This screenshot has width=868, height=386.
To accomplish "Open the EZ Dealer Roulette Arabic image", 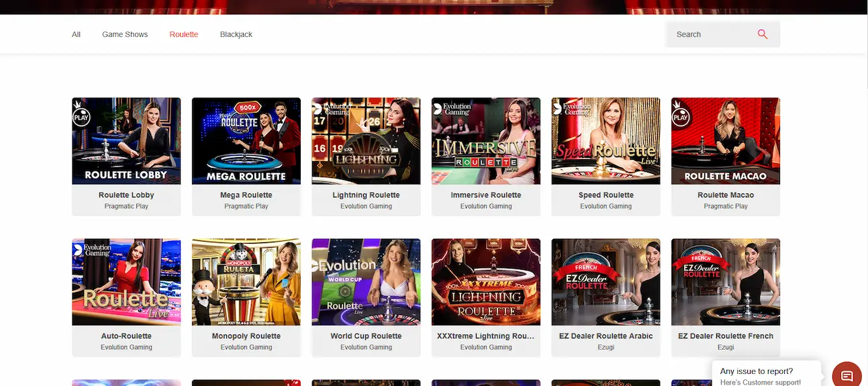I will click(606, 282).
